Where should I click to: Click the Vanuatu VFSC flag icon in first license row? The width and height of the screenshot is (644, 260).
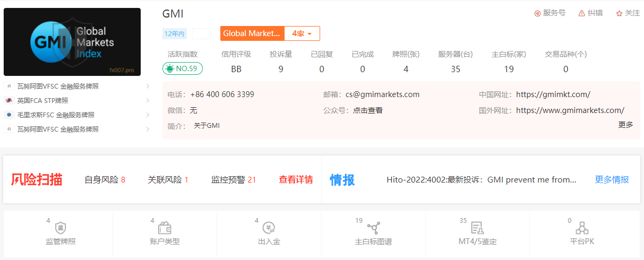pyautogui.click(x=9, y=86)
